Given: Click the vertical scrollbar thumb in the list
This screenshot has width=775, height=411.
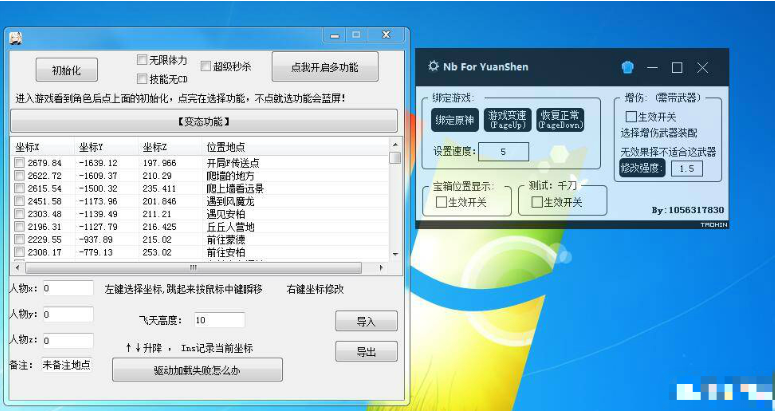Looking at the screenshot, I should pyautogui.click(x=395, y=158).
